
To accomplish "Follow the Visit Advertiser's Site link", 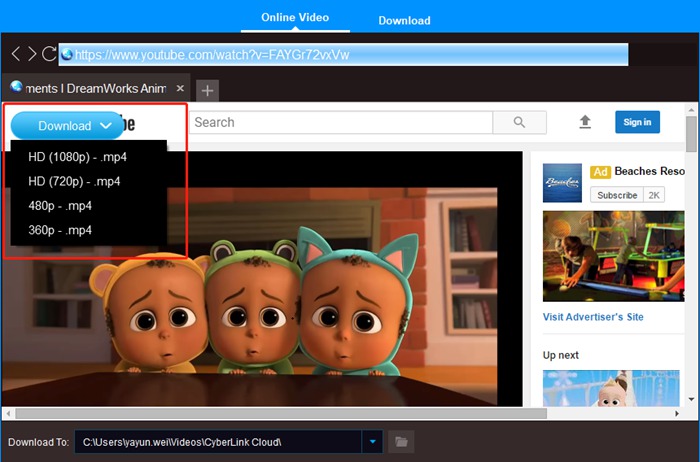I will click(x=593, y=317).
